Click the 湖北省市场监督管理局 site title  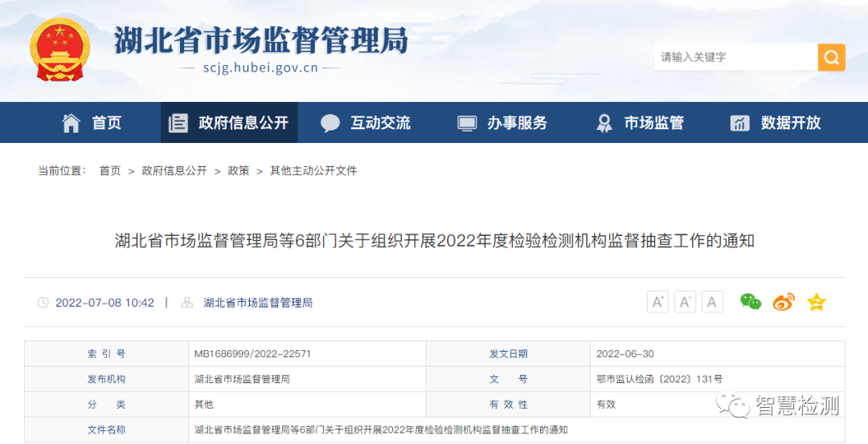261,40
